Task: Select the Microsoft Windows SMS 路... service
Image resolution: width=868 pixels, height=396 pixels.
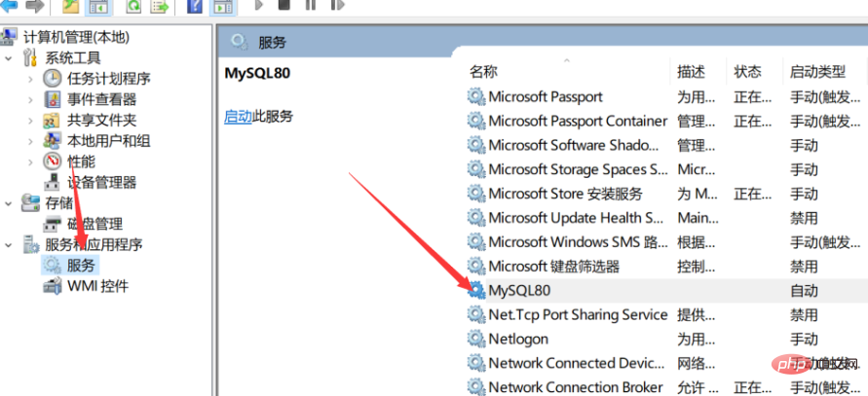Action: coord(578,241)
